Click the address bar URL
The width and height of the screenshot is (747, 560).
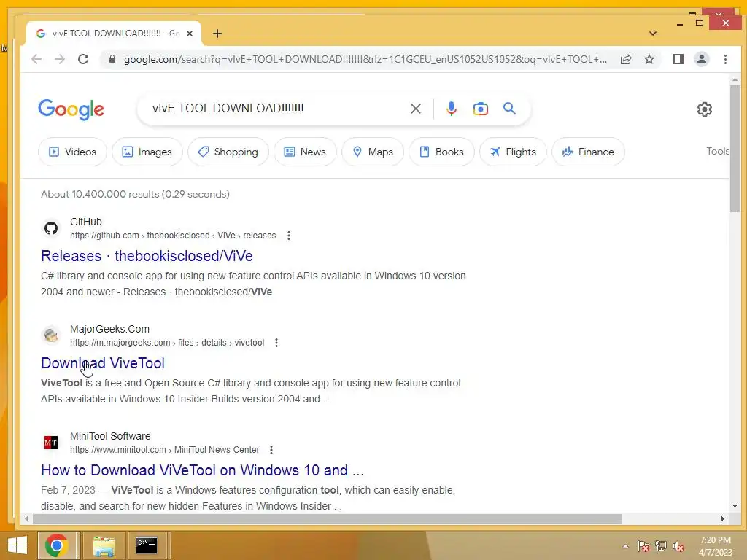[365, 59]
